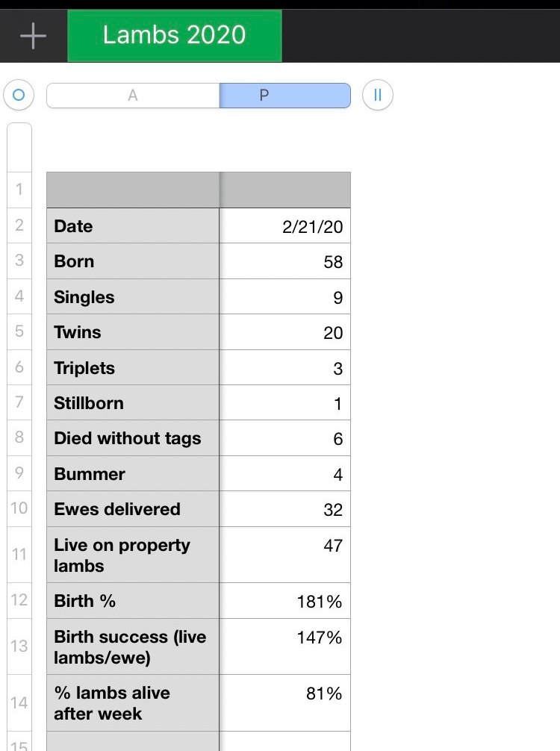Select column A header

tap(133, 96)
